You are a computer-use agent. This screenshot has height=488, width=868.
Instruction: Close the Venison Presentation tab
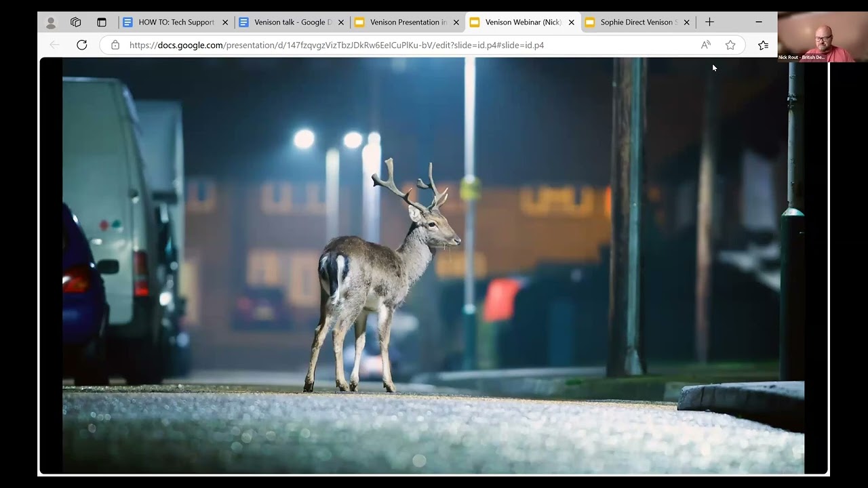(456, 22)
